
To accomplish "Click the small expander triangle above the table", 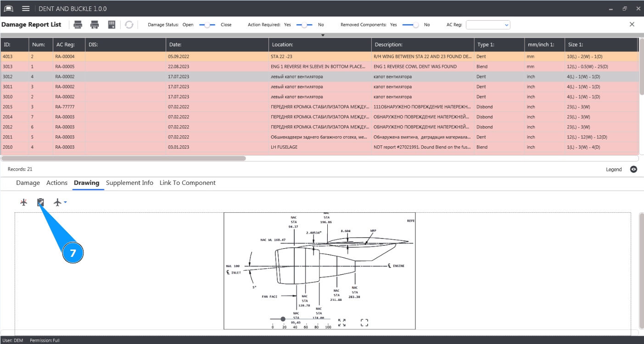I will [x=323, y=35].
